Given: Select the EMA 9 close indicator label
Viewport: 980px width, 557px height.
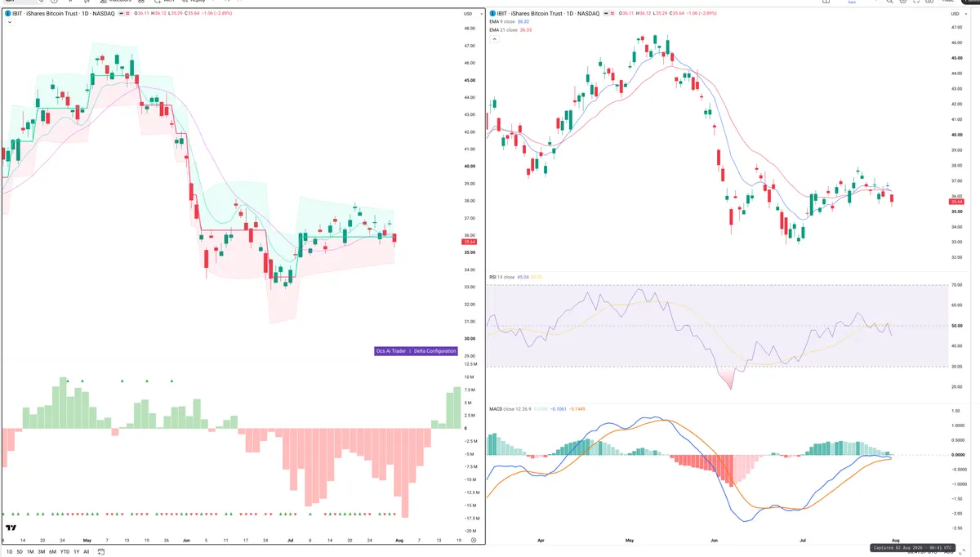Looking at the screenshot, I should pyautogui.click(x=504, y=22).
